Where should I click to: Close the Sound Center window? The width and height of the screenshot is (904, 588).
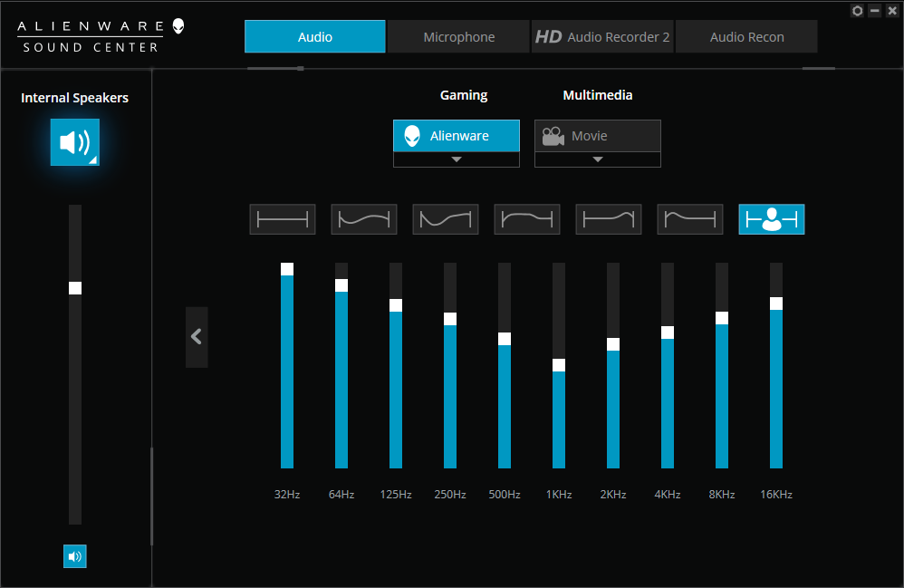coord(892,11)
